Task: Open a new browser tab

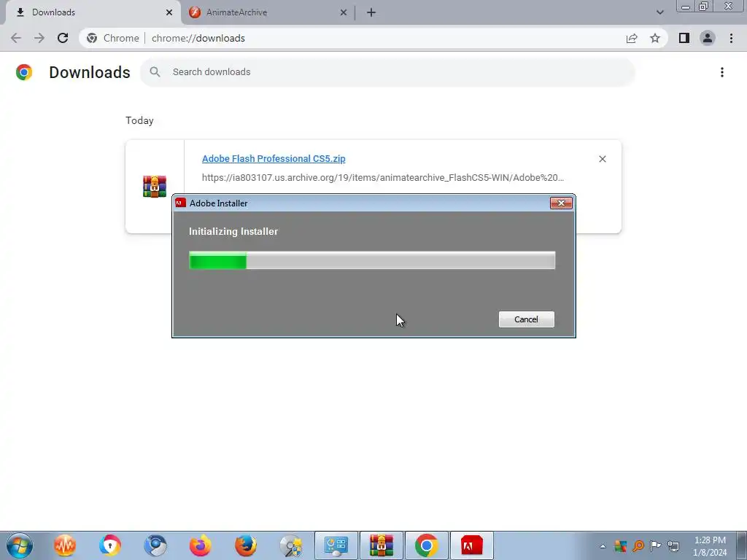Action: click(x=371, y=13)
